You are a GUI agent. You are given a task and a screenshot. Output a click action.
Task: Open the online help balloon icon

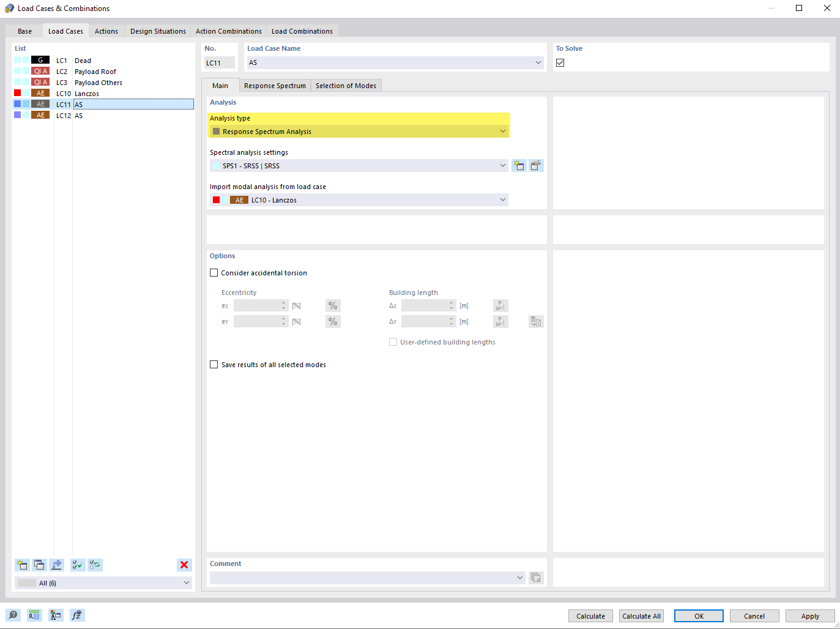click(x=13, y=615)
